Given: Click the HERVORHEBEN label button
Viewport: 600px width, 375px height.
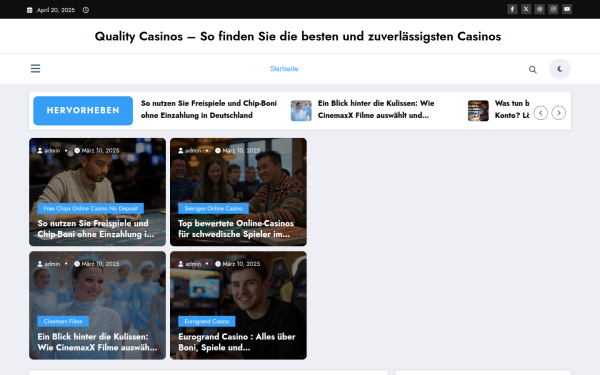Looking at the screenshot, I should (83, 111).
